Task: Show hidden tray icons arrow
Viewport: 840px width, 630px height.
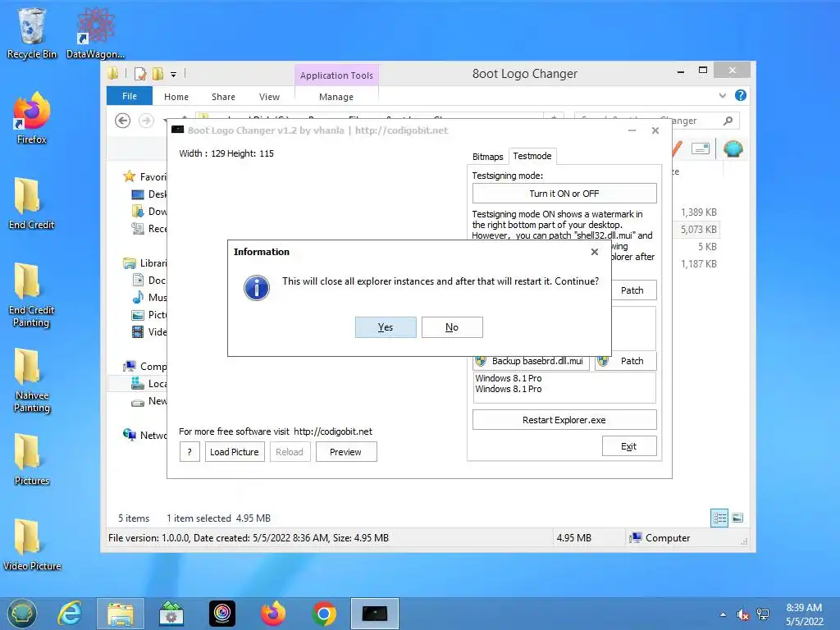Action: click(x=724, y=614)
